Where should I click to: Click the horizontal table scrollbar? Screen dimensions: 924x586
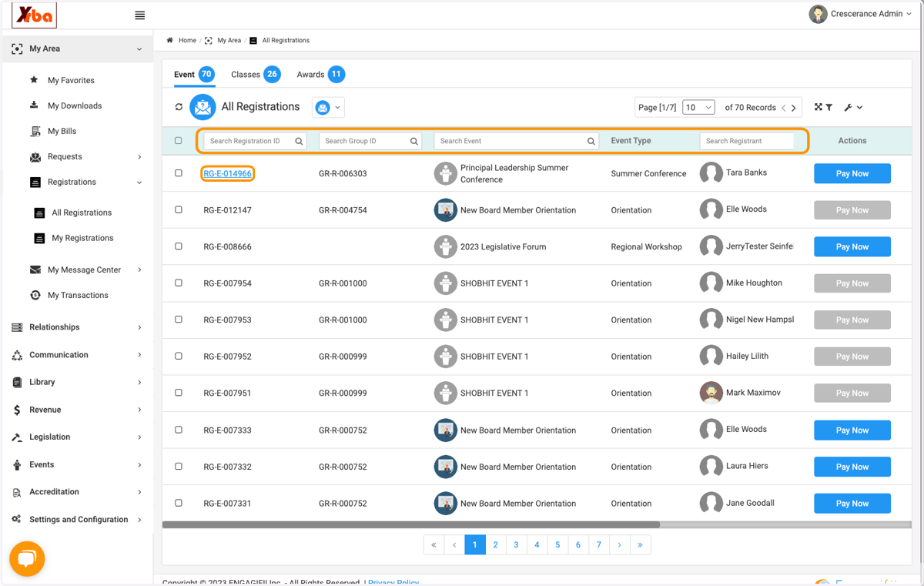tap(411, 524)
